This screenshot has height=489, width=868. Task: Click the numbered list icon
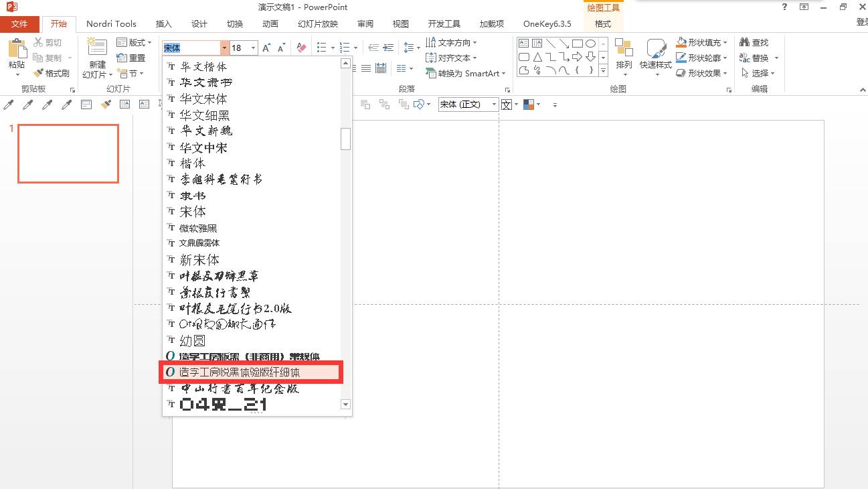pyautogui.click(x=344, y=48)
